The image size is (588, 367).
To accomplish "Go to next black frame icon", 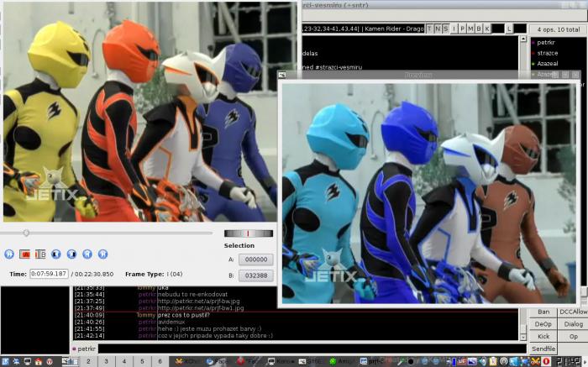I will [71, 254].
